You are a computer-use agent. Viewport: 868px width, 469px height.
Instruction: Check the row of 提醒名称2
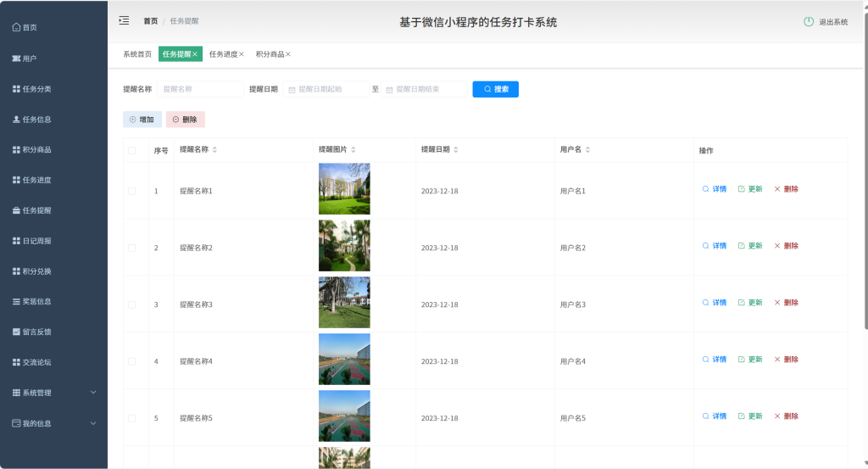click(x=131, y=248)
